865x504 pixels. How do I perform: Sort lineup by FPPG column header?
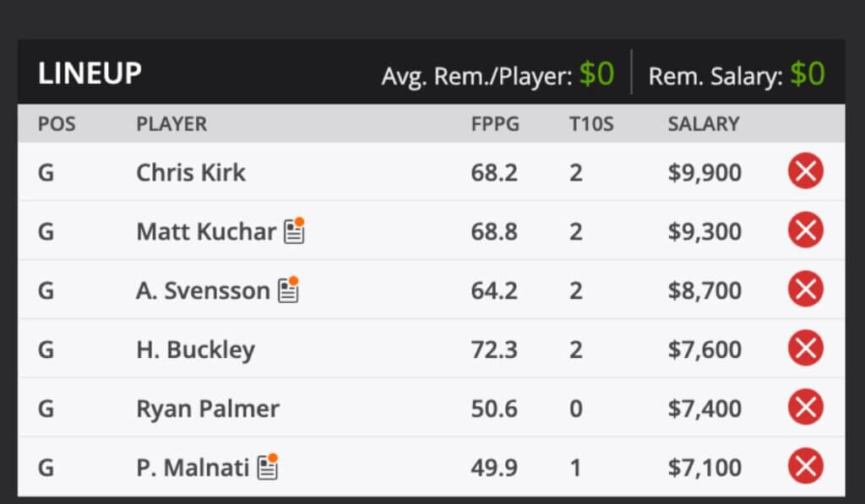click(x=495, y=124)
